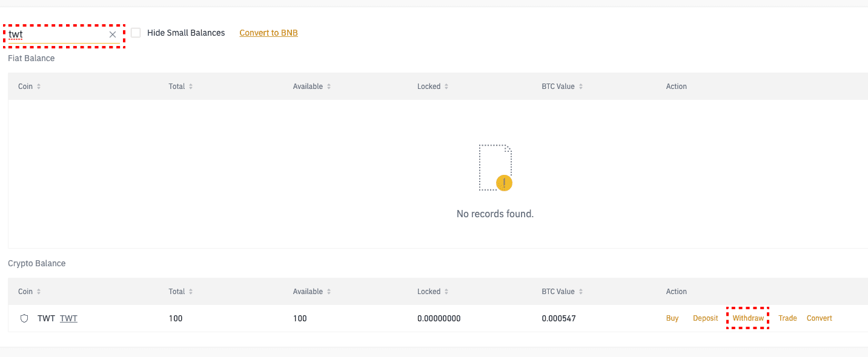Sort Crypto table by Locked arrows
The image size is (868, 357).
(446, 292)
